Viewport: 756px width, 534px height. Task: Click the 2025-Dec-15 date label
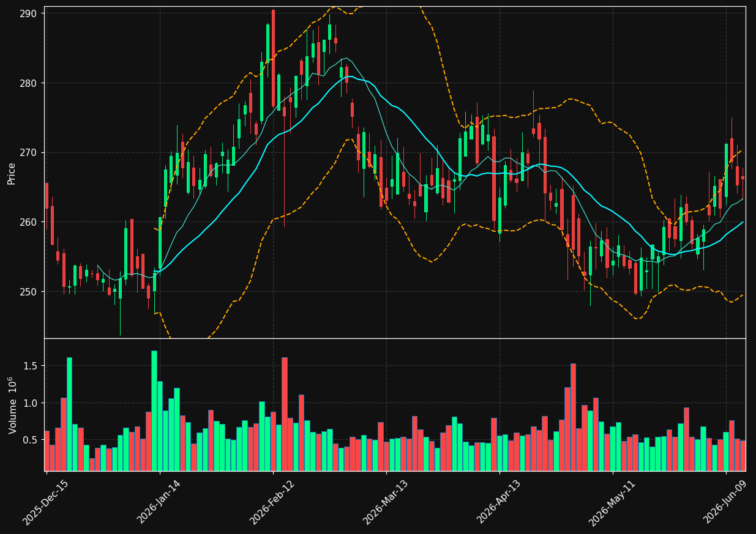(45, 502)
